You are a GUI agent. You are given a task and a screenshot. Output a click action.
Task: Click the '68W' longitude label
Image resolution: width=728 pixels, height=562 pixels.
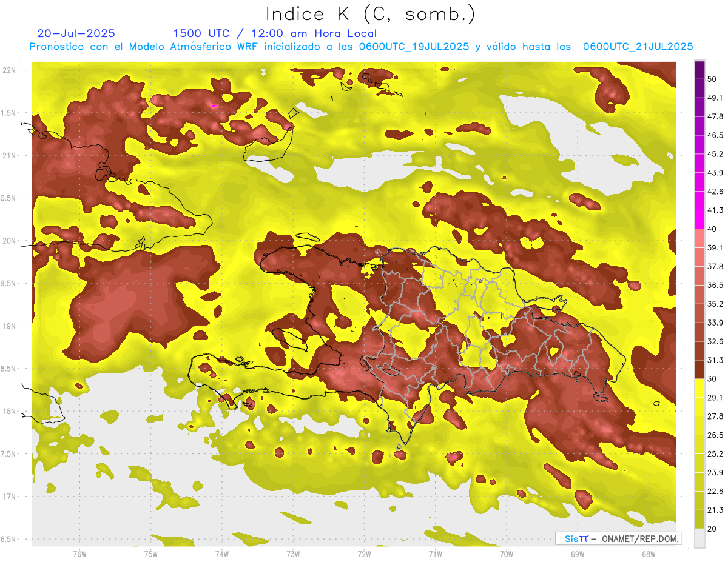pyautogui.click(x=649, y=554)
